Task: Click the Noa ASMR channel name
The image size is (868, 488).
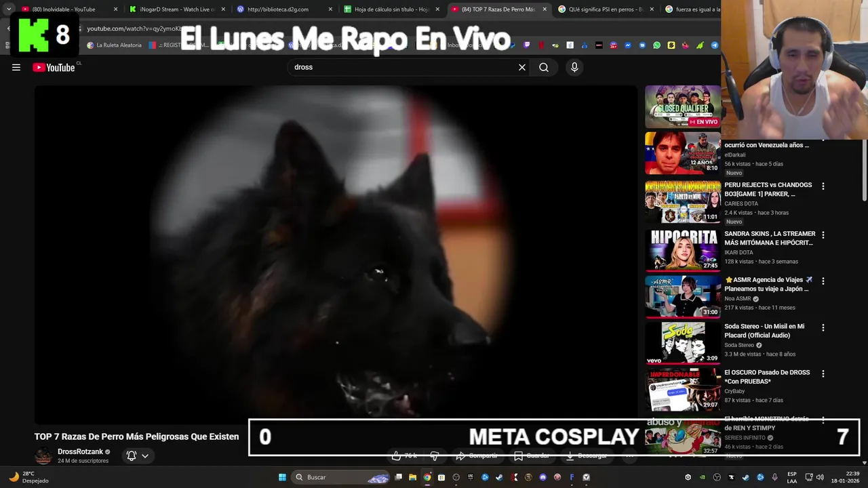Action: pyautogui.click(x=738, y=298)
